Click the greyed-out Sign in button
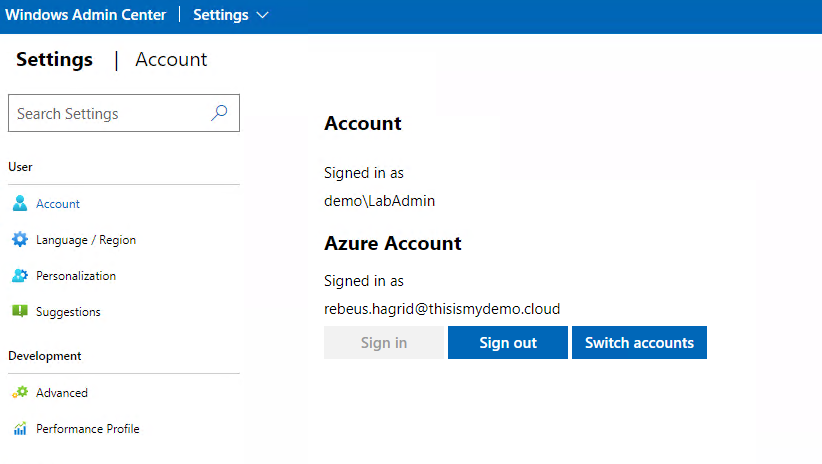The width and height of the screenshot is (822, 464). pos(384,343)
